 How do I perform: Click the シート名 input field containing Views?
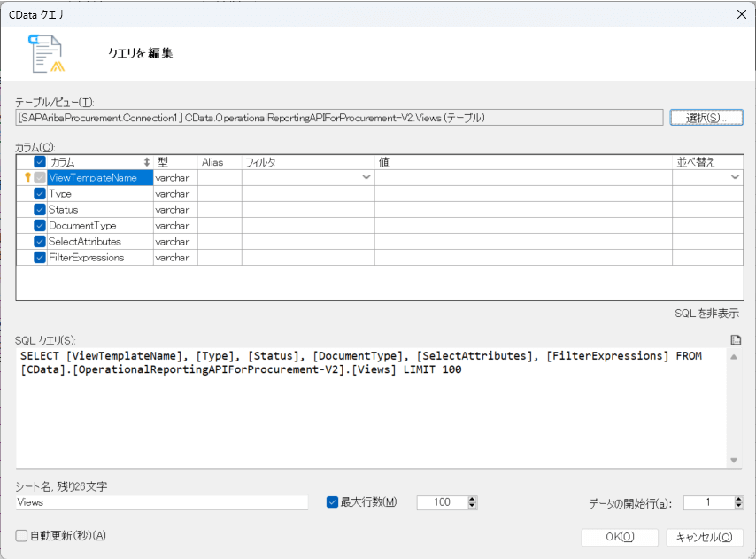click(x=161, y=502)
